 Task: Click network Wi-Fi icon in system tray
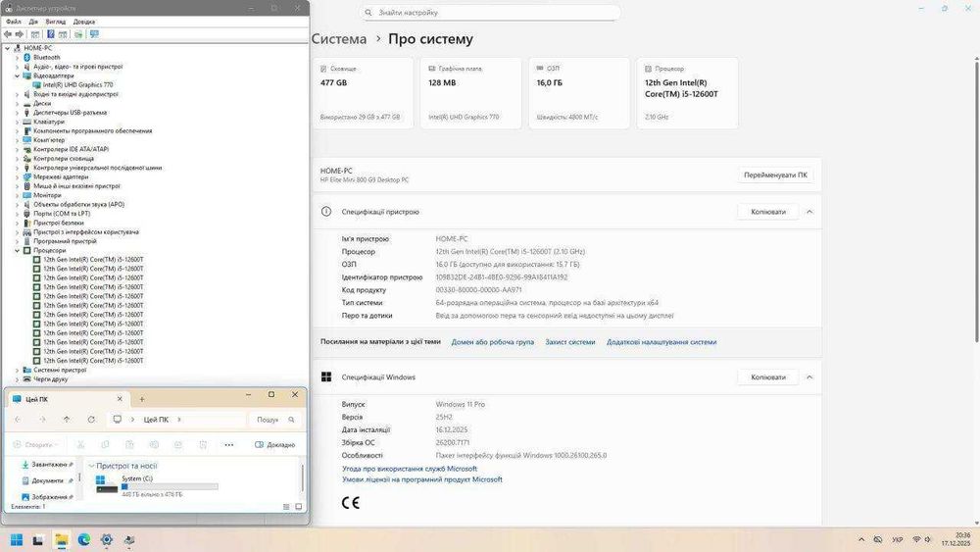point(917,539)
